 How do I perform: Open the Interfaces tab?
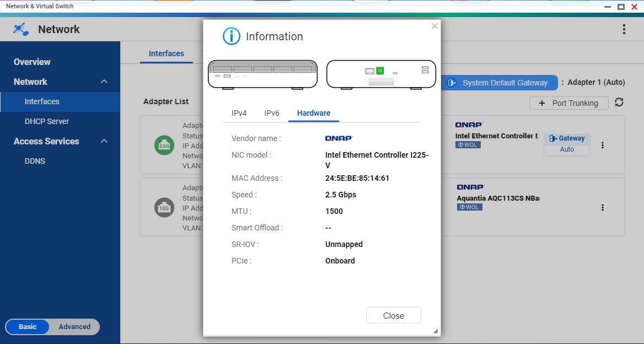166,53
